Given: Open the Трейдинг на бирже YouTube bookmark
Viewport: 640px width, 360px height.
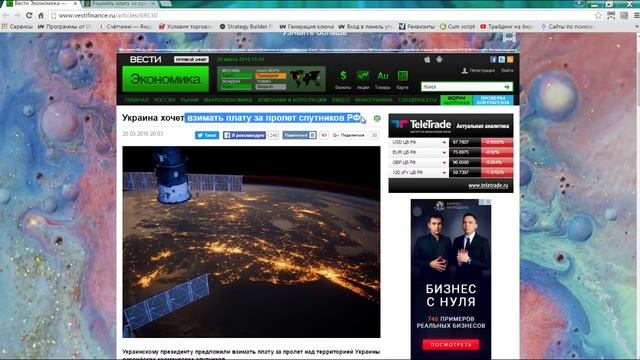Looking at the screenshot, I should tap(507, 27).
